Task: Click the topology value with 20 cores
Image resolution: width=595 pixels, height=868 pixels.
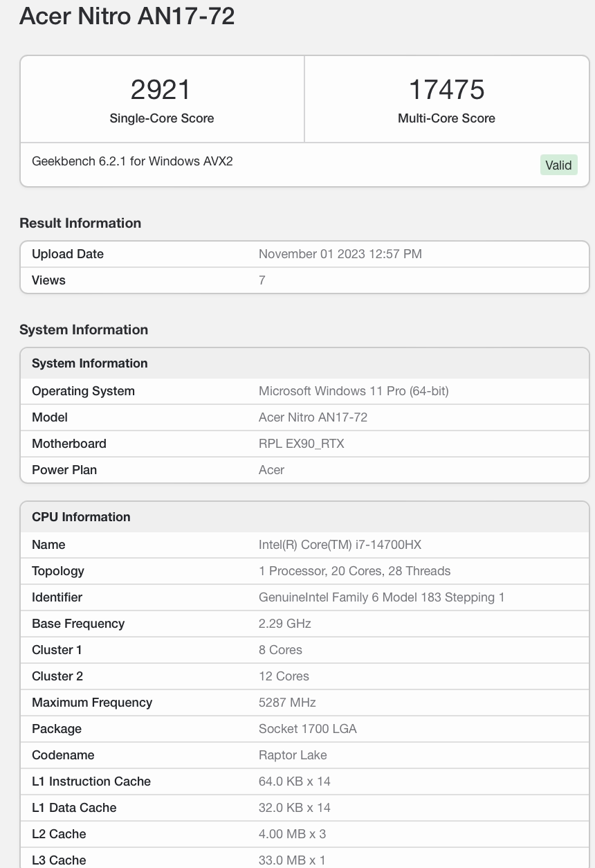Action: click(354, 571)
